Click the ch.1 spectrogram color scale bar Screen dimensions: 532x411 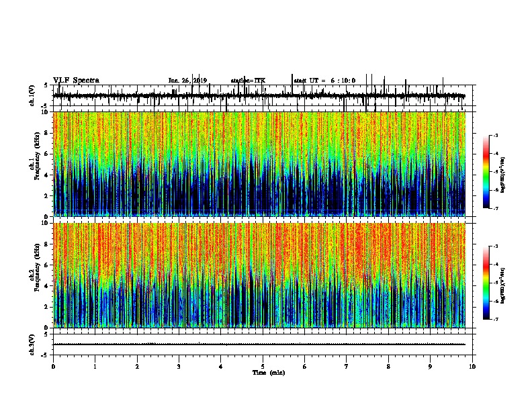[486, 172]
